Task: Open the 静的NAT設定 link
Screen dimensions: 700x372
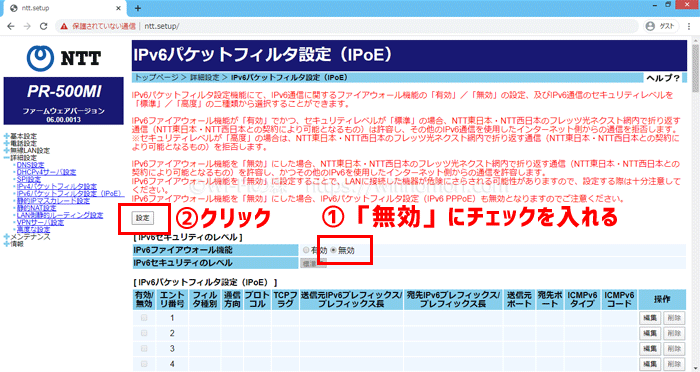Action: click(37, 208)
